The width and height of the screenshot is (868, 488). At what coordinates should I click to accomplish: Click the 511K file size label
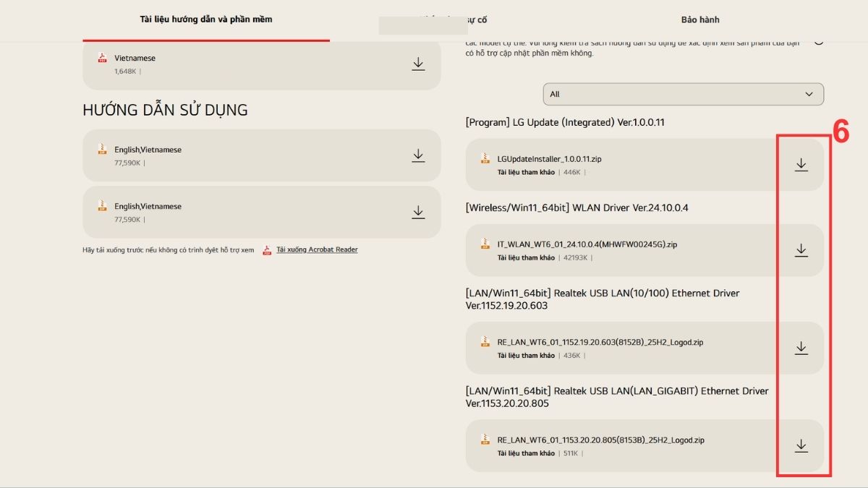[571, 453]
